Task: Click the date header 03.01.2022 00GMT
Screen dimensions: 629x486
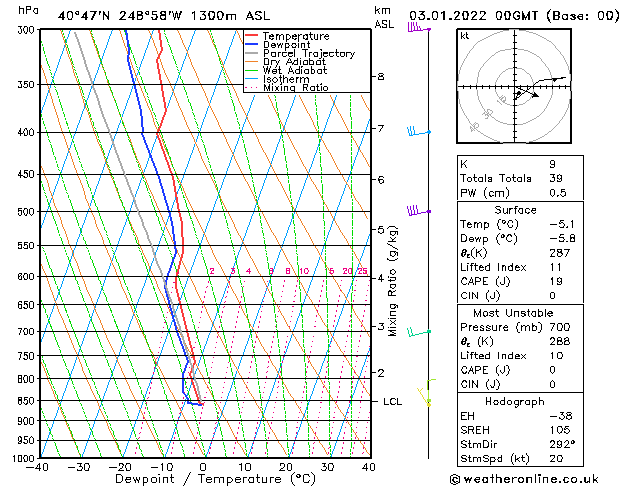Action: [473, 16]
